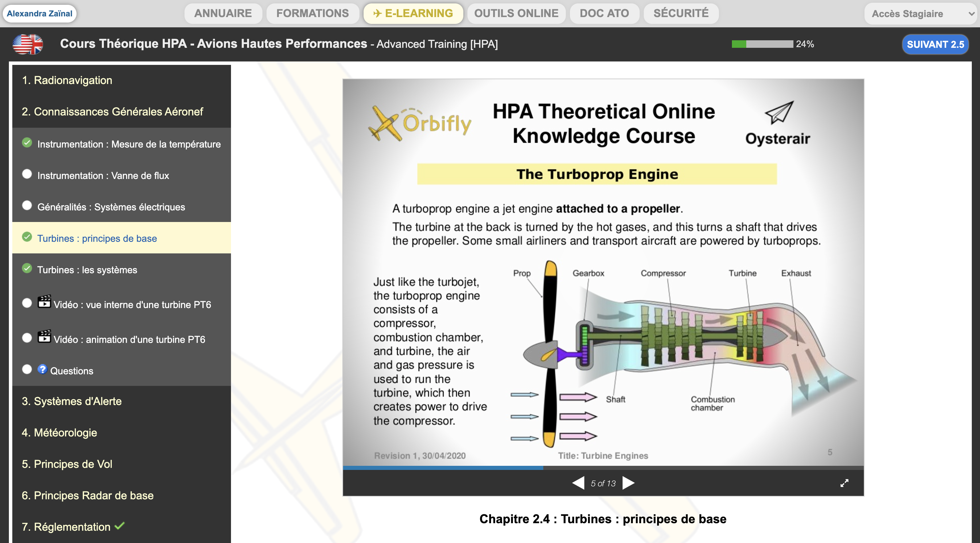Click the clapperboard icon for PT6 internal view video
Viewport: 980px width, 543px height.
point(44,302)
